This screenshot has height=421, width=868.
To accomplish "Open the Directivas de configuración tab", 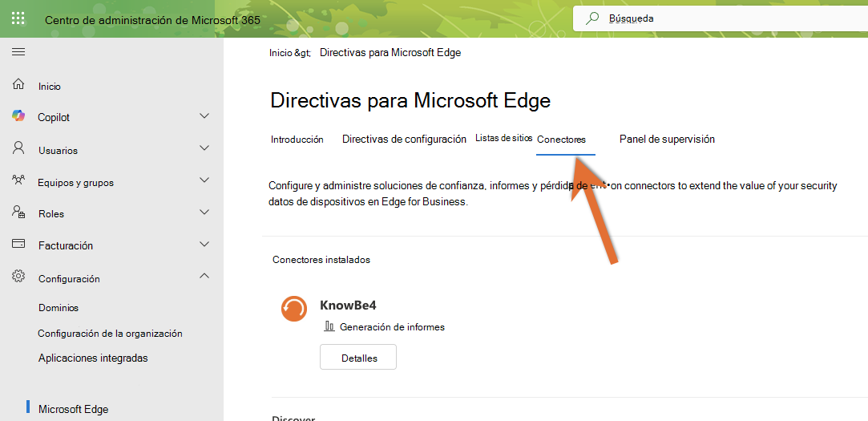I will click(x=404, y=139).
